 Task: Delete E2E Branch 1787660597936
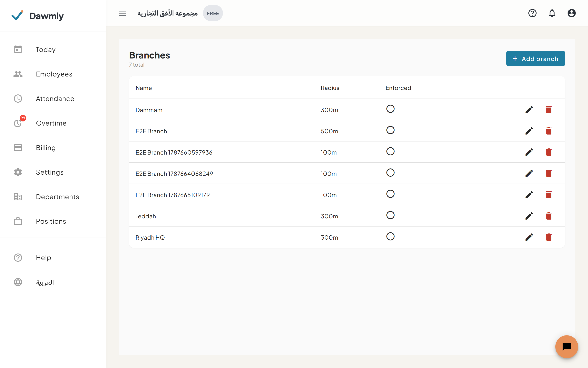pyautogui.click(x=549, y=152)
